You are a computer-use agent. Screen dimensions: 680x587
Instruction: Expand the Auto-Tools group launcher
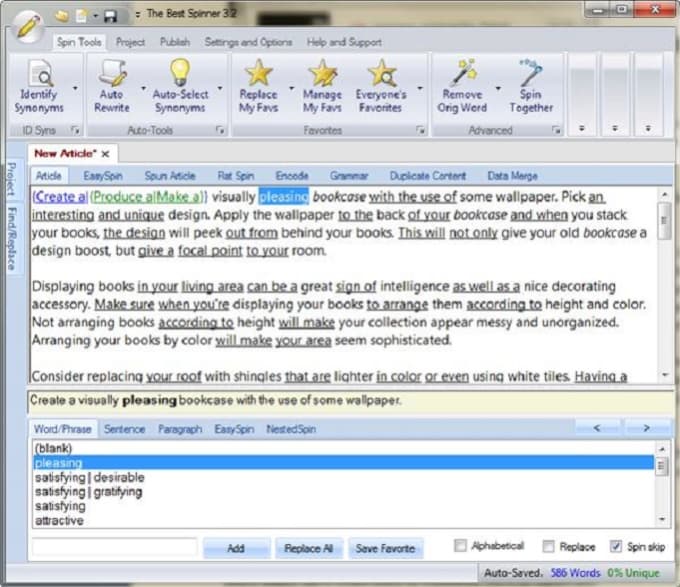220,130
